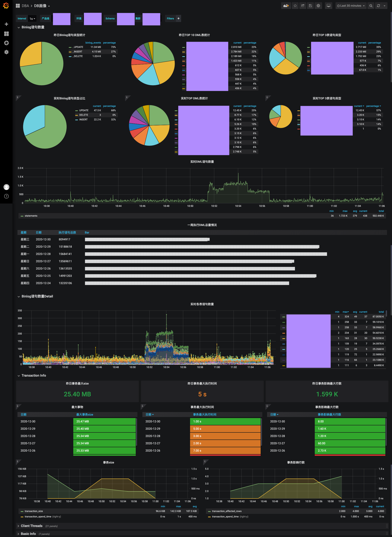Open Grafana home logo
Viewport: 392px width, 537px height.
[6, 6]
